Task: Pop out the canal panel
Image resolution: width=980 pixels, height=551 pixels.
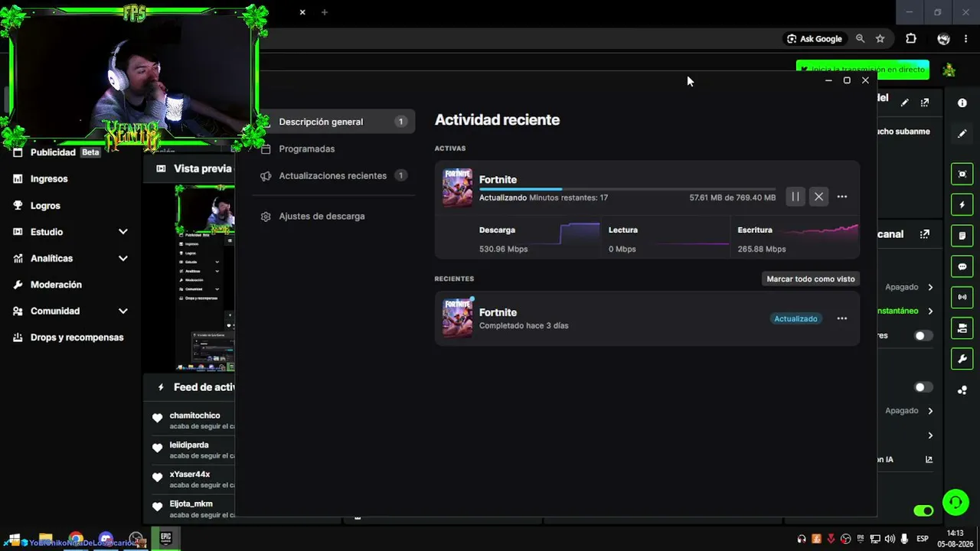Action: [925, 234]
